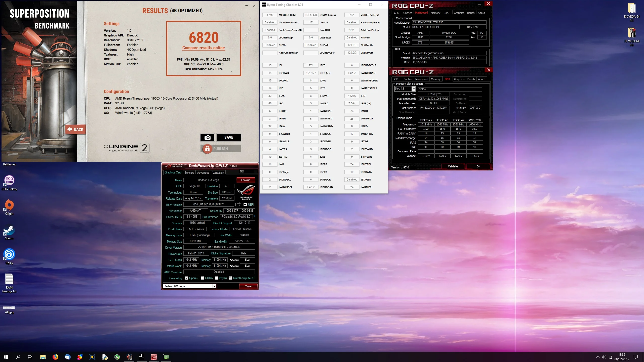Click the BACK button in Superposition
The image size is (644, 362).
pos(75,129)
